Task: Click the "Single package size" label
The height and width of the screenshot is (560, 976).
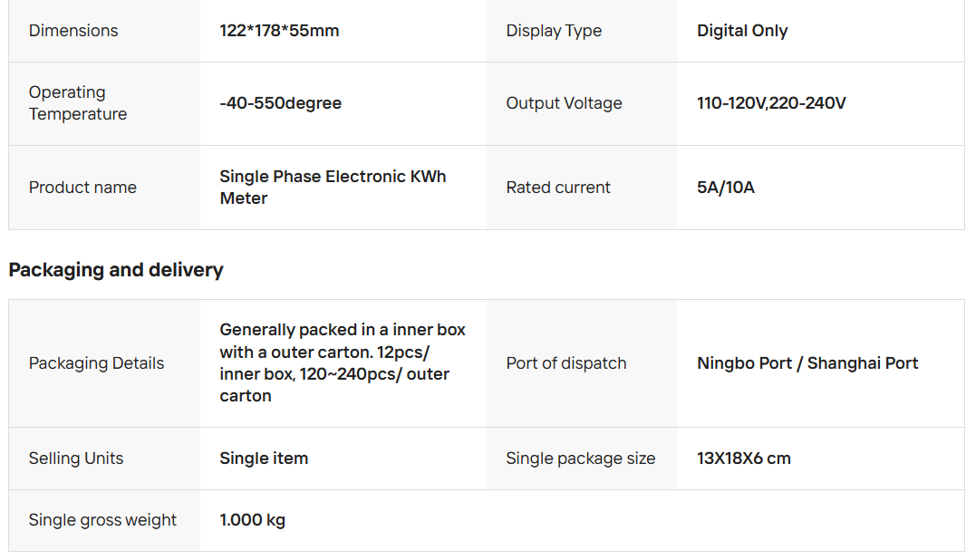Action: 580,459
